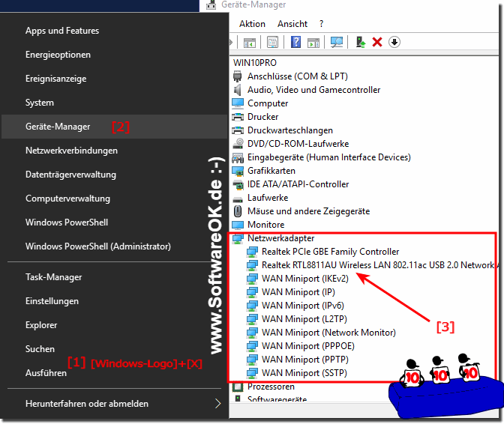Open the ? help menu

tap(321, 24)
